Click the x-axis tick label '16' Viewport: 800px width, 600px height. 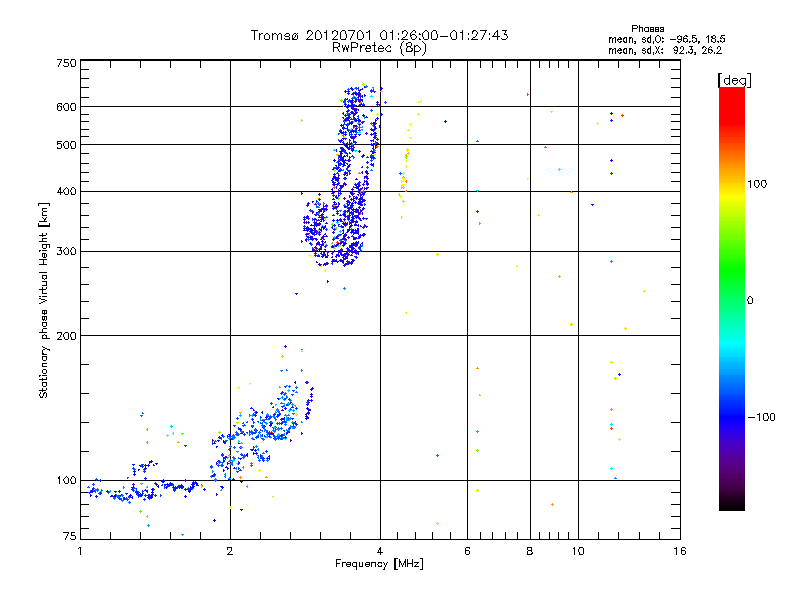pyautogui.click(x=680, y=551)
